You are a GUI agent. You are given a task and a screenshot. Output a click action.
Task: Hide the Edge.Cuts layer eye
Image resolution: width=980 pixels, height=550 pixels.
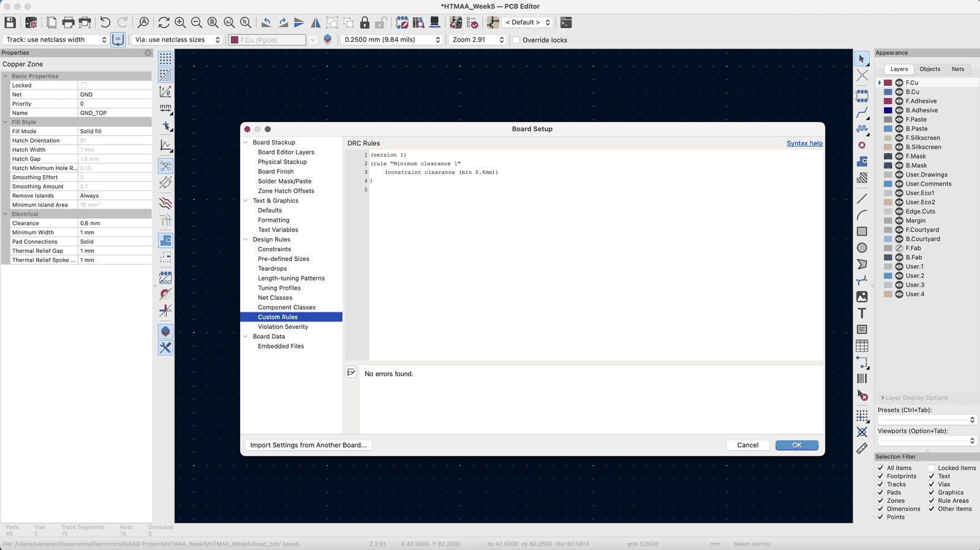click(899, 211)
